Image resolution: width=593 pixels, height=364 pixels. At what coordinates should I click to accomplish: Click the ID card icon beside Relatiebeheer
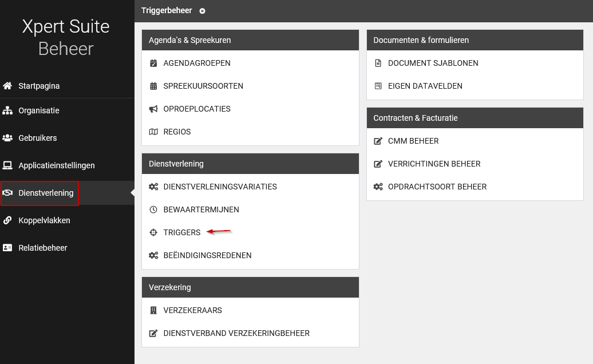[x=7, y=248]
